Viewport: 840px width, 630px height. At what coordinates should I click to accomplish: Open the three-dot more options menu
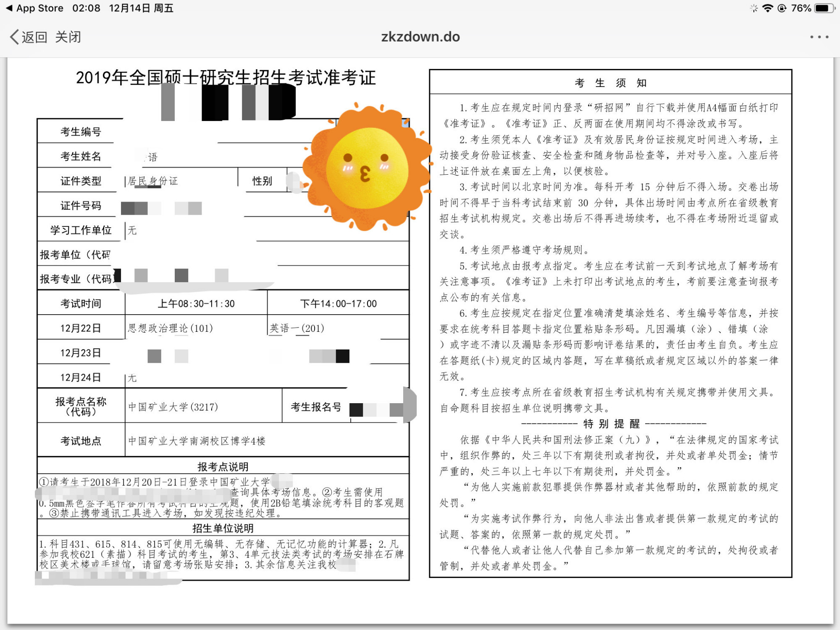click(819, 37)
